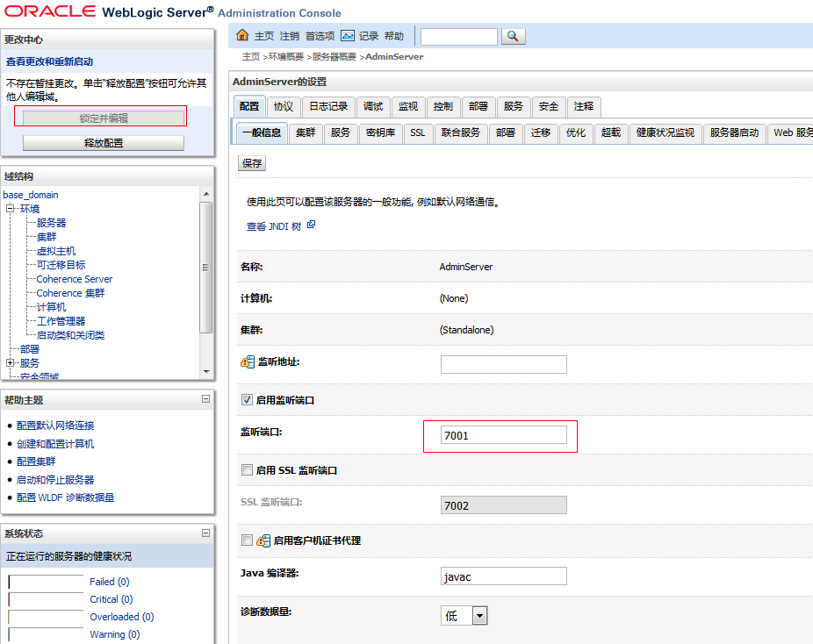Click the warning icon beside 监听地址
The height and width of the screenshot is (644, 813).
point(248,361)
